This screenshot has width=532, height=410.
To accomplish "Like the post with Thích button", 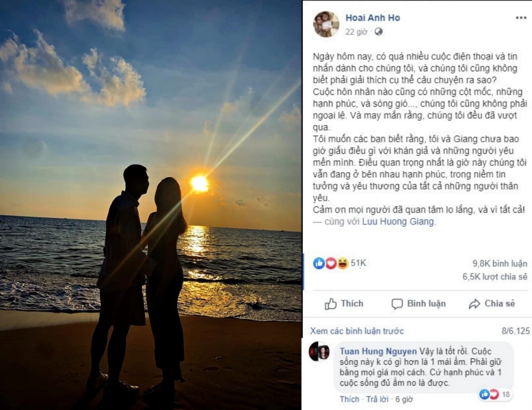I will click(344, 304).
